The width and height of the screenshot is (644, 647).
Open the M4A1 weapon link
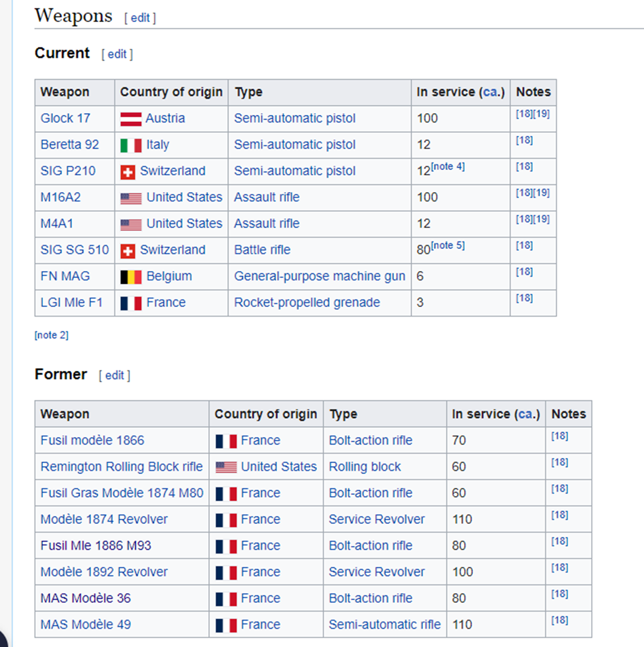(x=57, y=223)
